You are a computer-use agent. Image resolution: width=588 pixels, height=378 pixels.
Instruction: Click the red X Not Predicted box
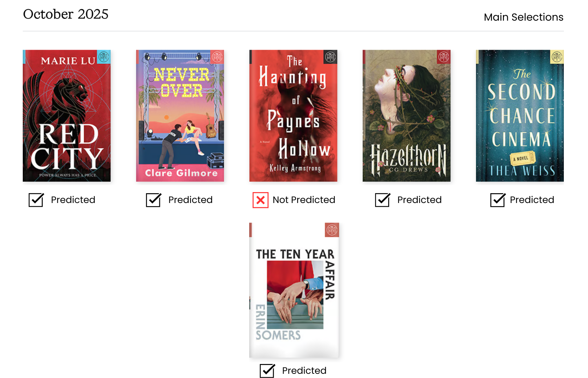(x=260, y=200)
